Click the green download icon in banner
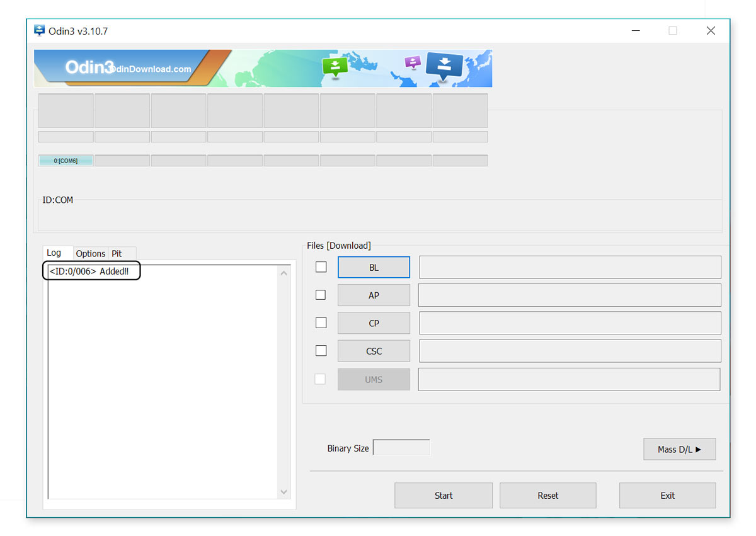756x536 pixels. click(x=335, y=66)
